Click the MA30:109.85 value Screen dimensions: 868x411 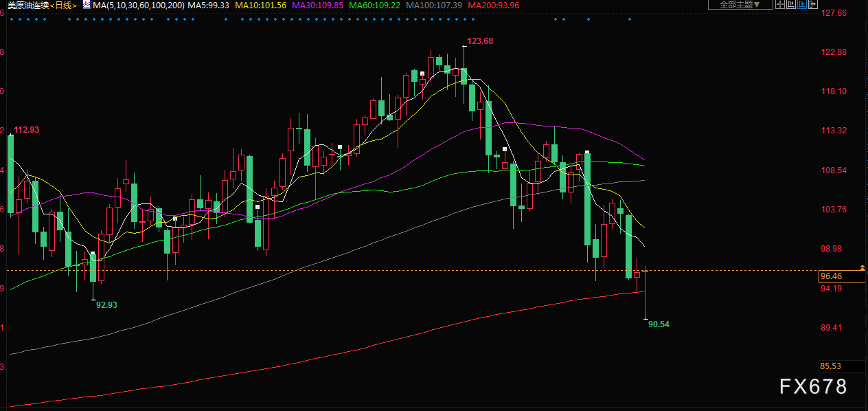[317, 5]
